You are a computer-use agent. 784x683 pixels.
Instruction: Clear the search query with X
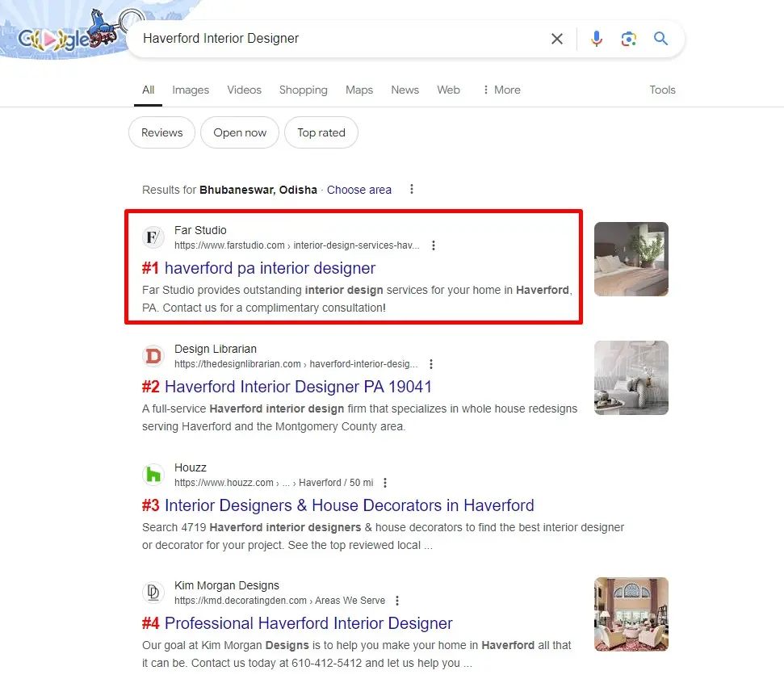tap(557, 39)
